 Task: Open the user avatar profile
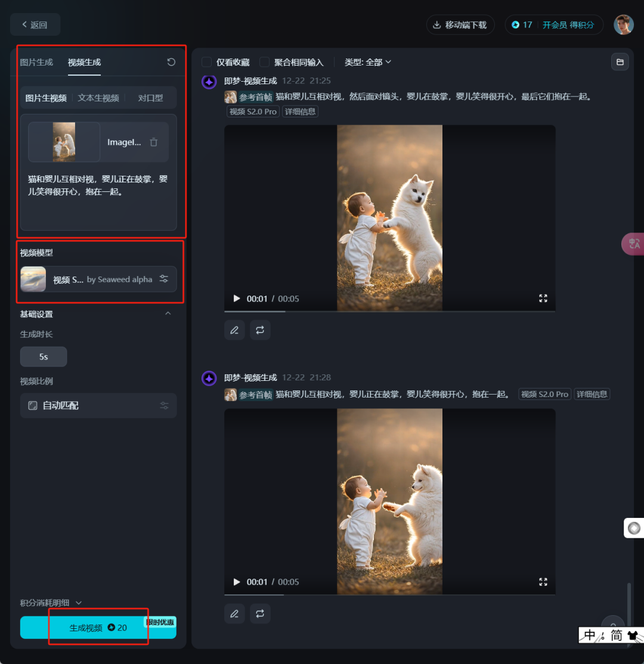pyautogui.click(x=623, y=24)
